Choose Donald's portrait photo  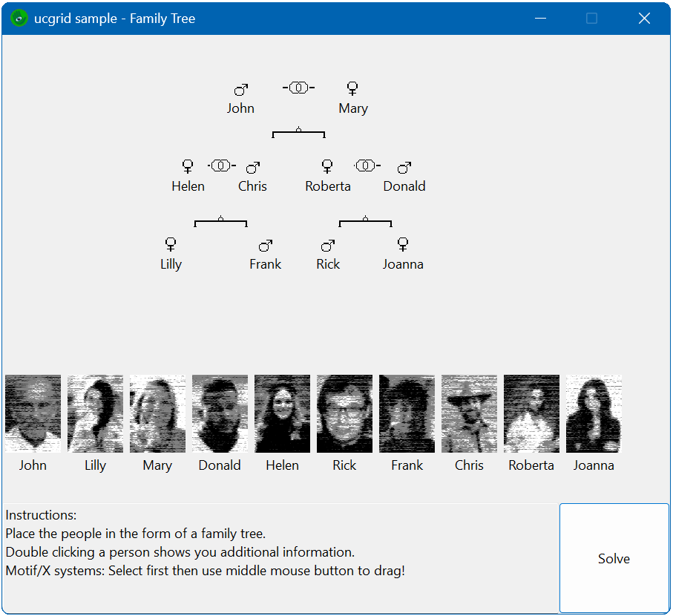coord(220,413)
